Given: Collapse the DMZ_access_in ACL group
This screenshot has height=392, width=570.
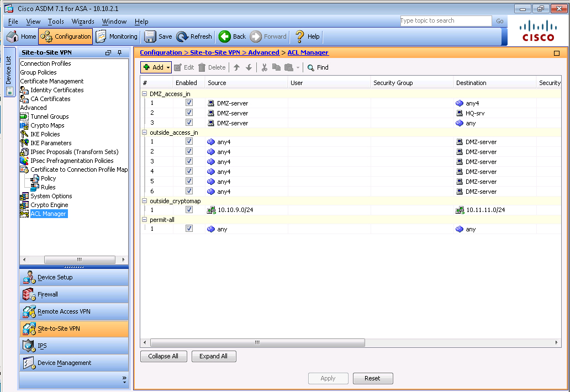Looking at the screenshot, I should click(x=145, y=94).
